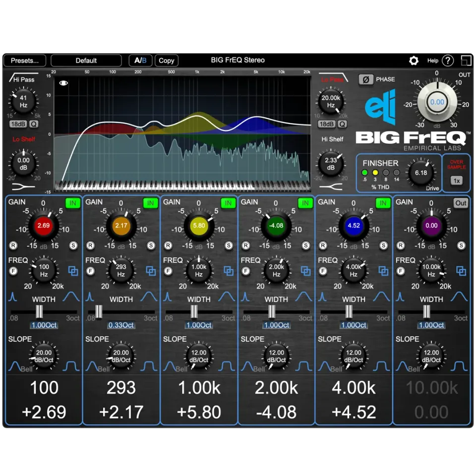Toggle the IN button on the 293 Hz band
This screenshot has width=476, height=476.
[x=151, y=203]
